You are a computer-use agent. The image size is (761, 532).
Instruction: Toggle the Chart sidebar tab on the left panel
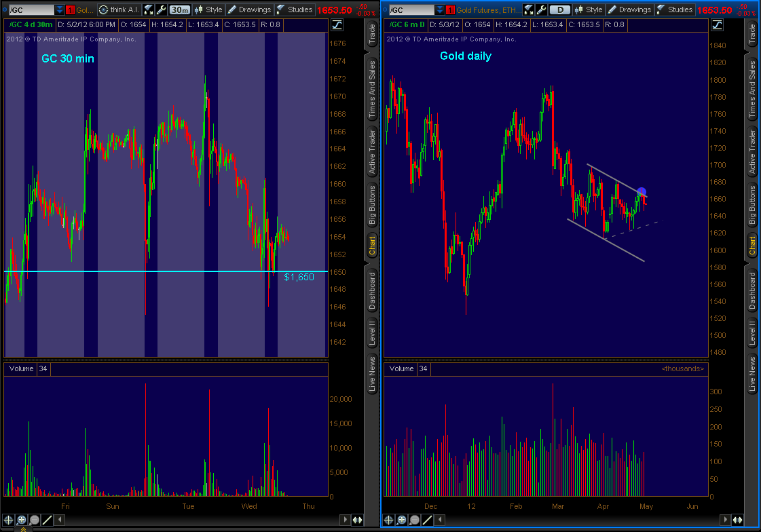[x=372, y=246]
